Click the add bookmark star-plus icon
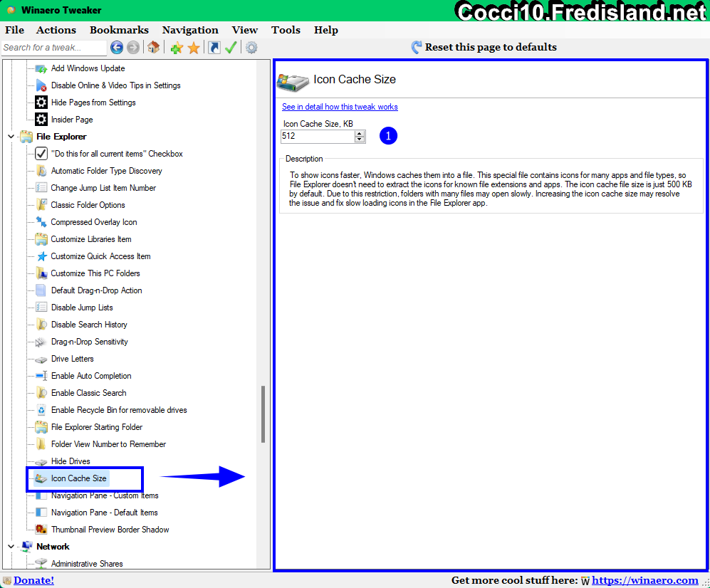 (177, 47)
